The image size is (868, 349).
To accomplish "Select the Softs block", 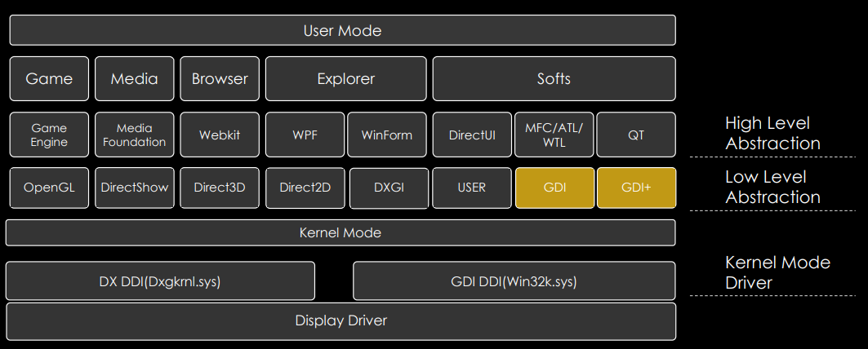I will pyautogui.click(x=554, y=78).
